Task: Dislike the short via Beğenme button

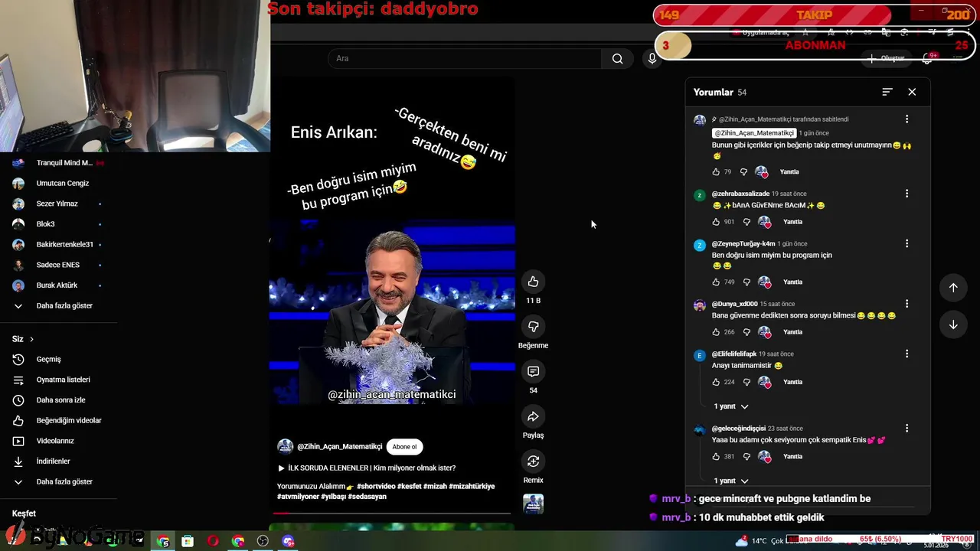Action: pyautogui.click(x=533, y=327)
